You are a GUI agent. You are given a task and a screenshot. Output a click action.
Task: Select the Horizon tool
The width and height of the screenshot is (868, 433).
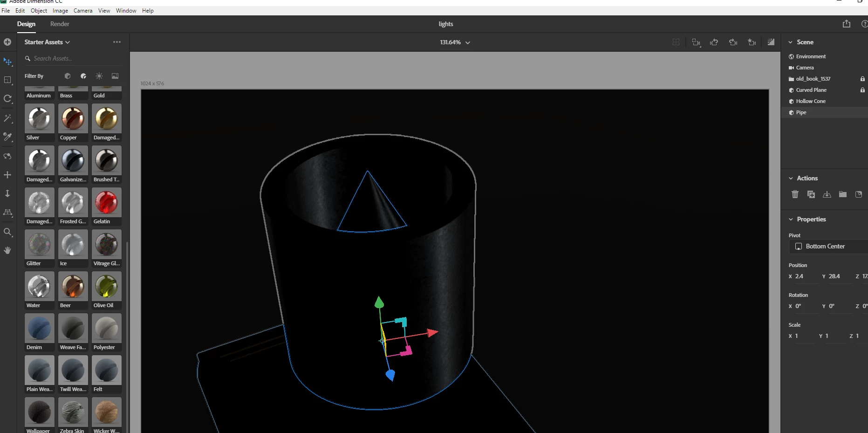7,213
